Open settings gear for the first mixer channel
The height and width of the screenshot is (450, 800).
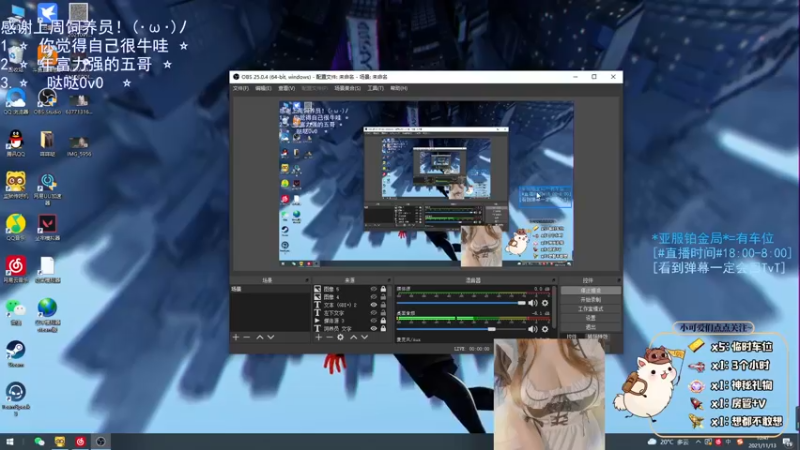(545, 303)
